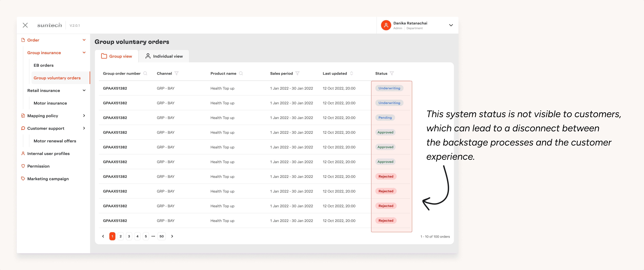The image size is (644, 270).
Task: Click the next page arrow
Action: [172, 236]
